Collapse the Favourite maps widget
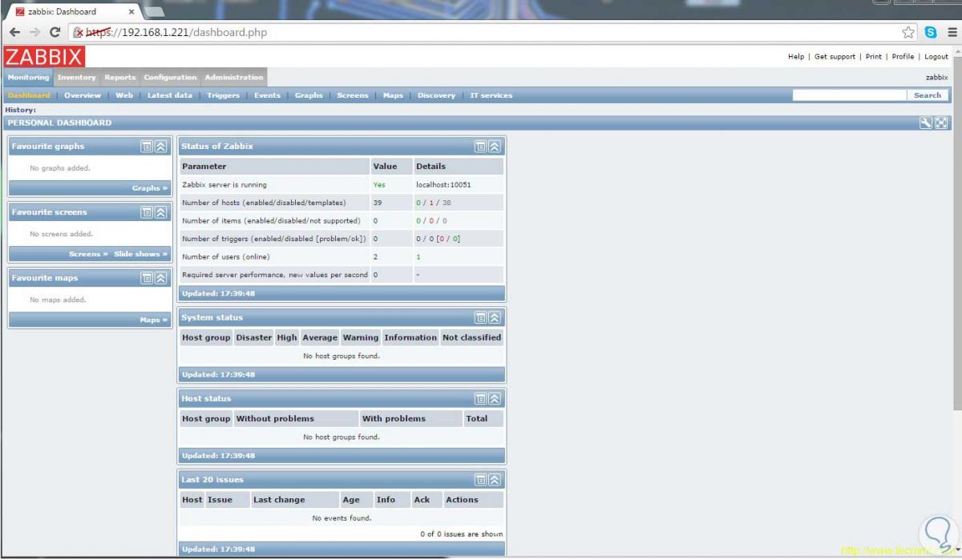Viewport: 962px width, 560px height. coord(160,278)
